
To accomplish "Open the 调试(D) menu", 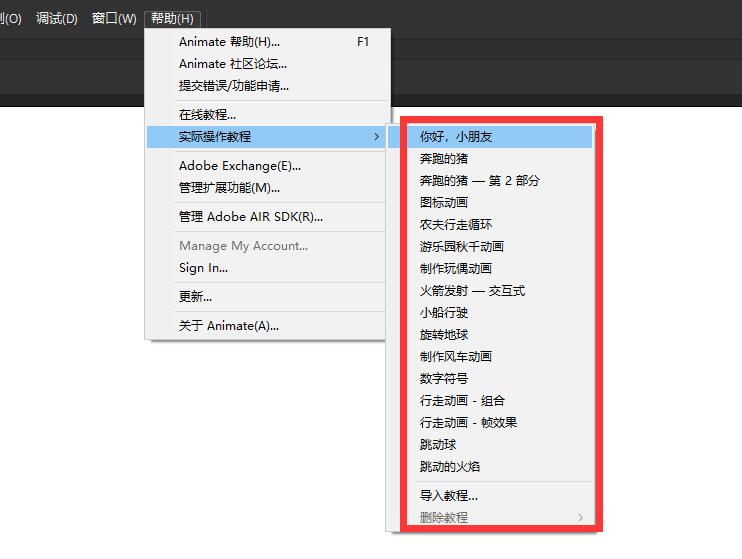I will [x=56, y=18].
